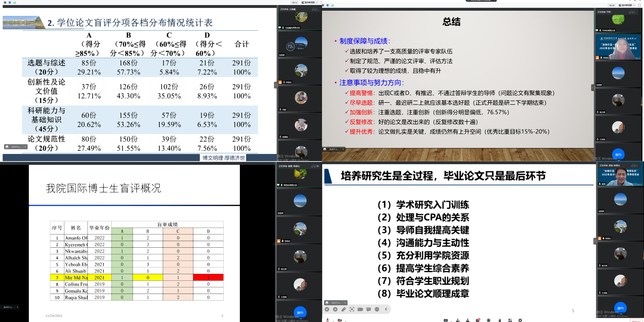The height and width of the screenshot is (322, 644).
Task: Open the meeting settings gear icon
Action: pyautogui.click(x=520, y=320)
